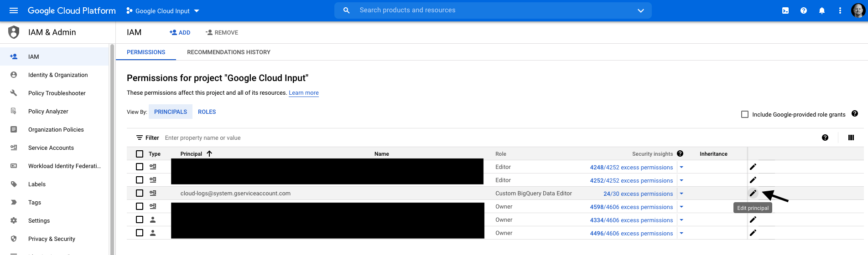Click the Security insights help icon
The image size is (868, 255).
point(680,153)
